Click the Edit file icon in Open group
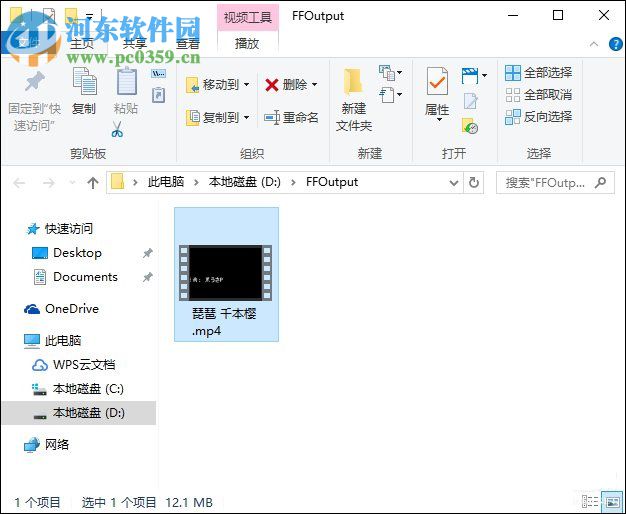The width and height of the screenshot is (626, 514). [470, 101]
